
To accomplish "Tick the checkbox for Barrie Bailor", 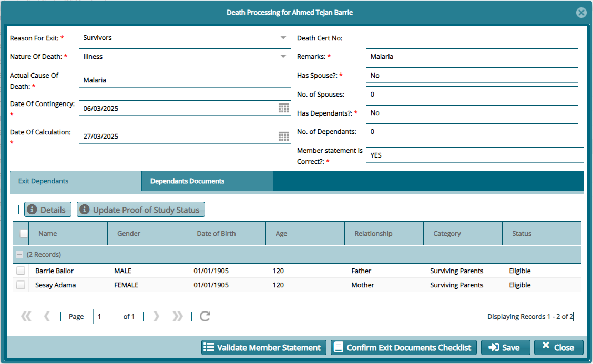I will pos(21,271).
